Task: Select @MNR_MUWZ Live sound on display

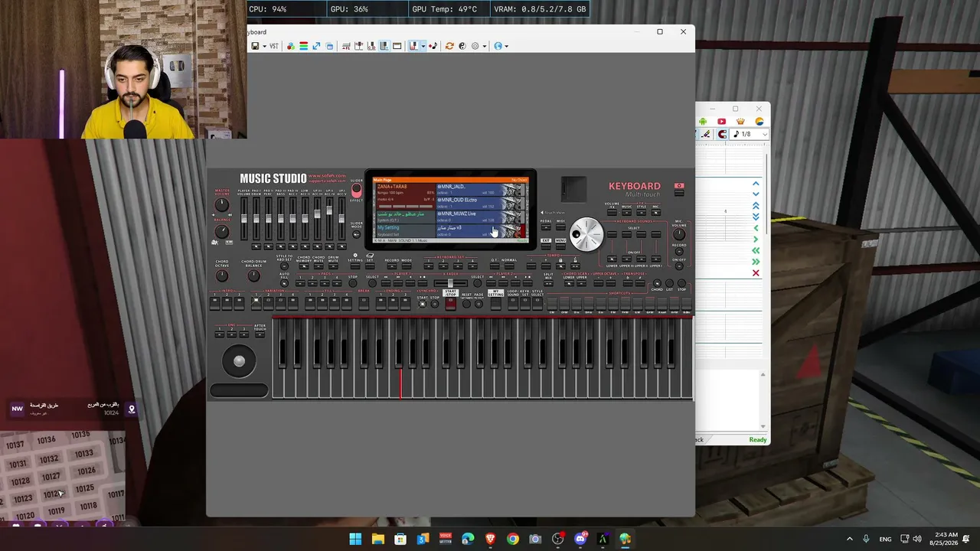Action: coord(479,217)
